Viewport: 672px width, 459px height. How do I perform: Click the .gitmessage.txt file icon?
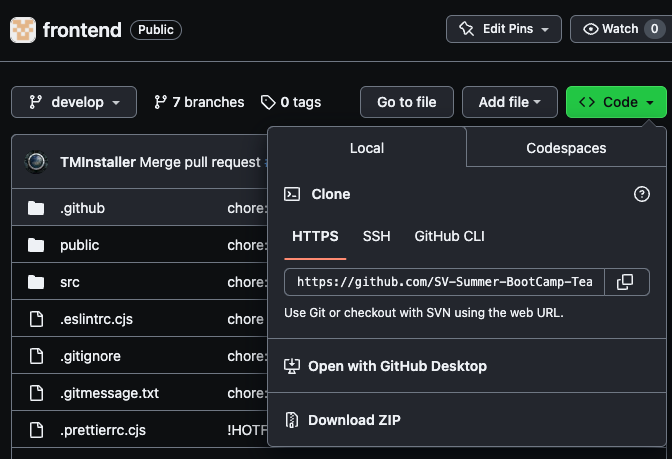click(36, 393)
